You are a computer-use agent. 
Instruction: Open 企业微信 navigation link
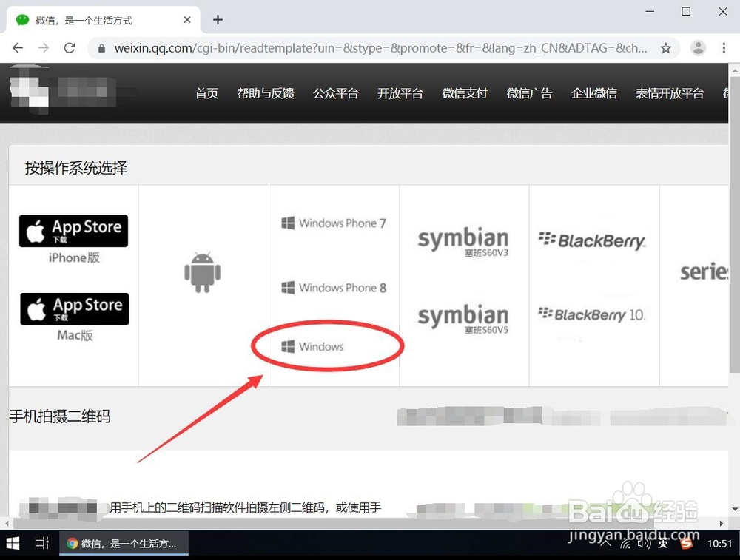tap(593, 93)
